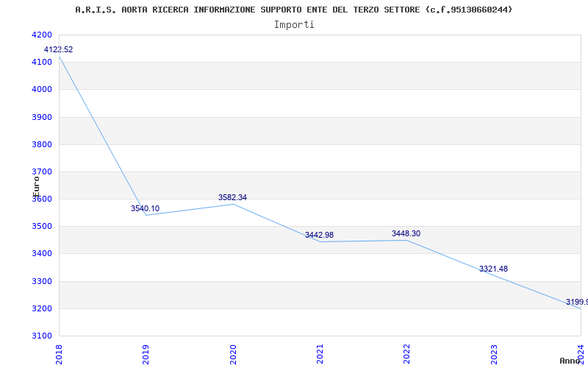Click the Importi chart subtitle

(294, 25)
